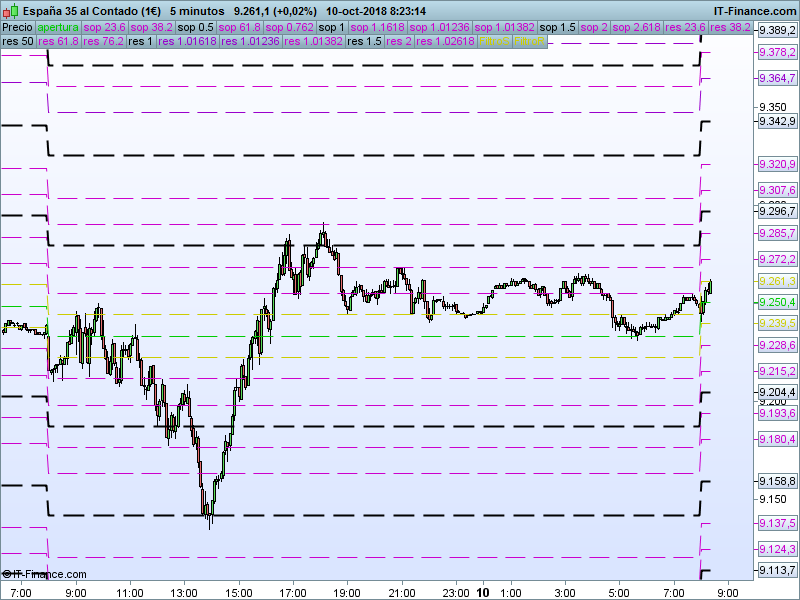Open the res 76.2 indicator label

point(104,41)
